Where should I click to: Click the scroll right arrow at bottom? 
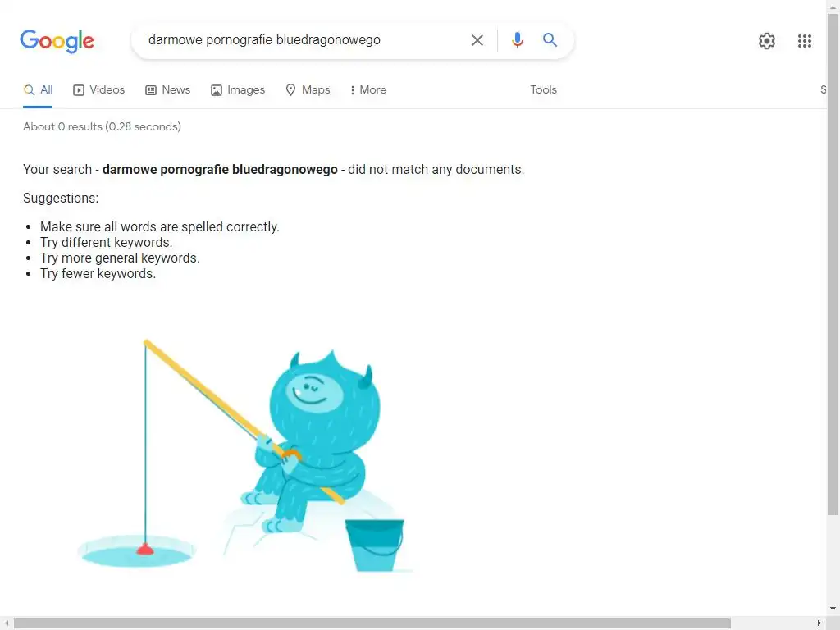tap(819, 623)
